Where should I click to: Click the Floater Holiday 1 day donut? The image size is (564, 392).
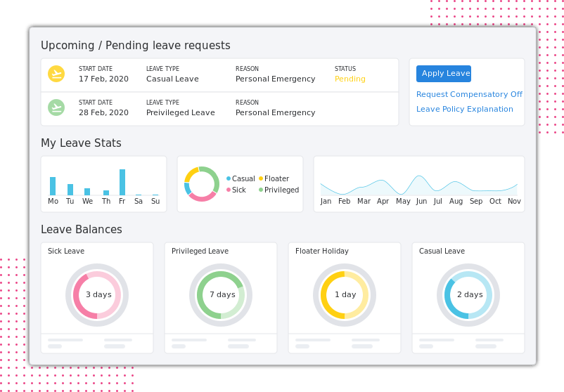click(x=345, y=295)
